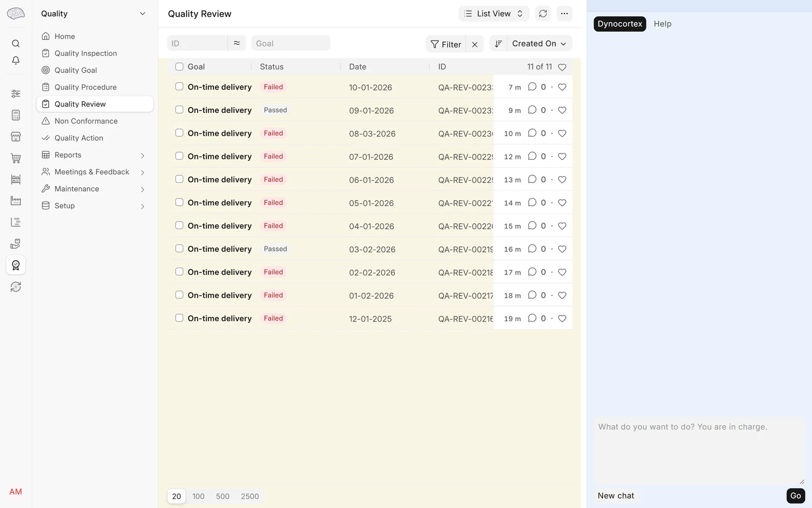Click the chat prompt text area
The width and height of the screenshot is (812, 508).
pyautogui.click(x=699, y=451)
